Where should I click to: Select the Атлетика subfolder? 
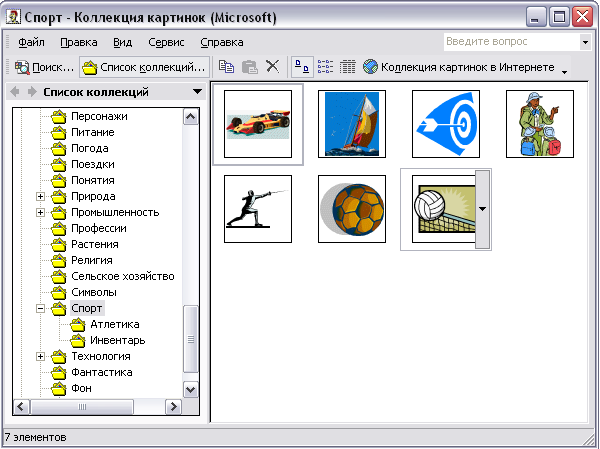click(x=115, y=325)
